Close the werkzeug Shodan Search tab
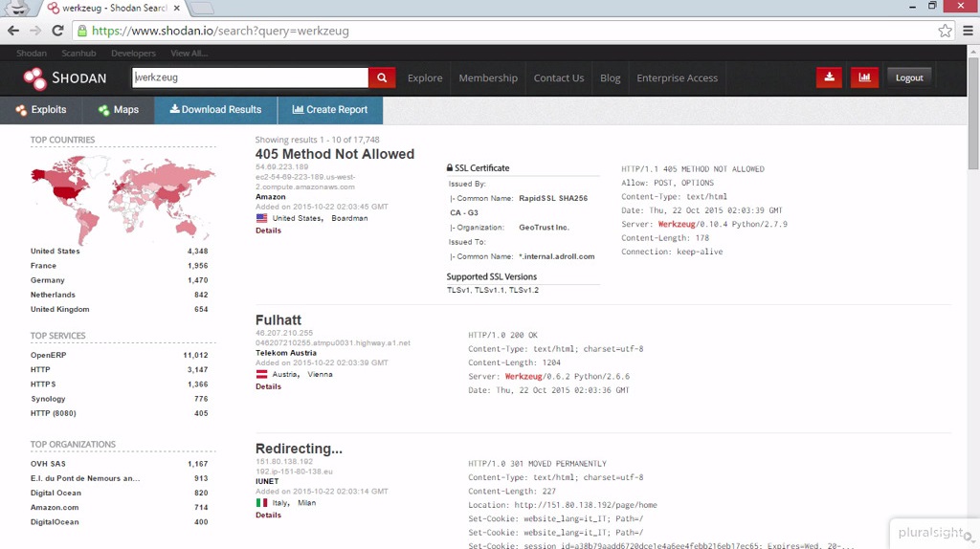 (177, 8)
